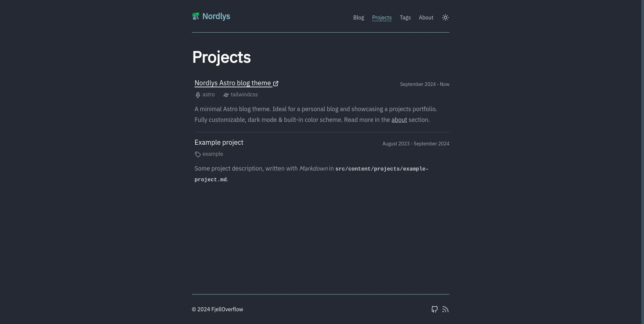Screen dimensions: 644x324
Task: Click the Nordlys site name text
Action: point(216,16)
